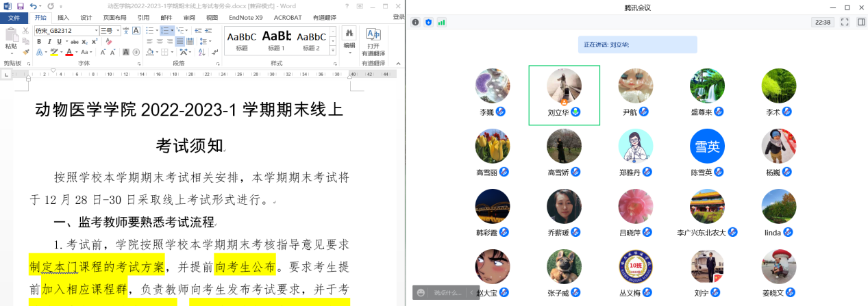Apply the 标题 1 style
Image resolution: width=868 pixels, height=306 pixels.
tap(276, 40)
